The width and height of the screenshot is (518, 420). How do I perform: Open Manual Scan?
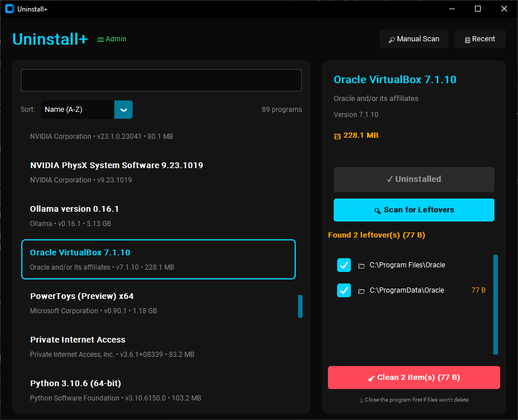414,39
